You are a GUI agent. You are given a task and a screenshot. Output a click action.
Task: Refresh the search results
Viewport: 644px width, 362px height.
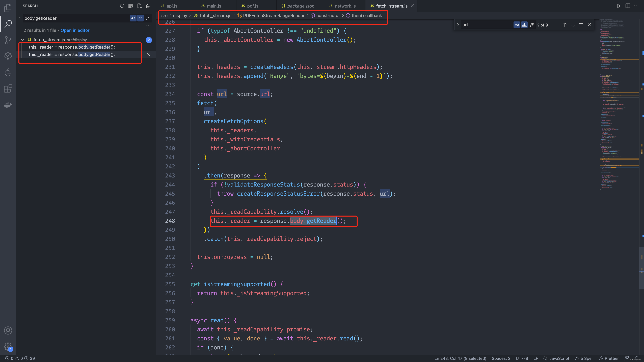[x=122, y=6]
